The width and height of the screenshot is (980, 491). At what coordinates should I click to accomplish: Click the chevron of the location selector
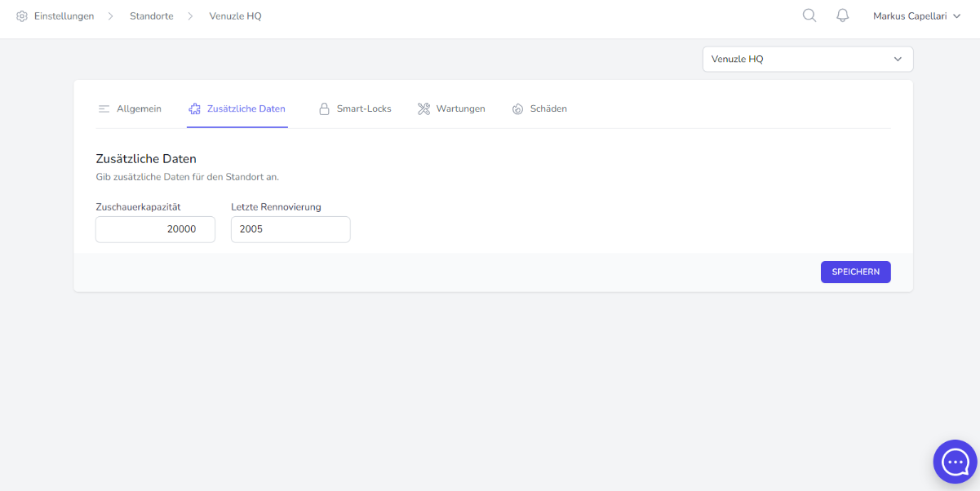pos(898,59)
